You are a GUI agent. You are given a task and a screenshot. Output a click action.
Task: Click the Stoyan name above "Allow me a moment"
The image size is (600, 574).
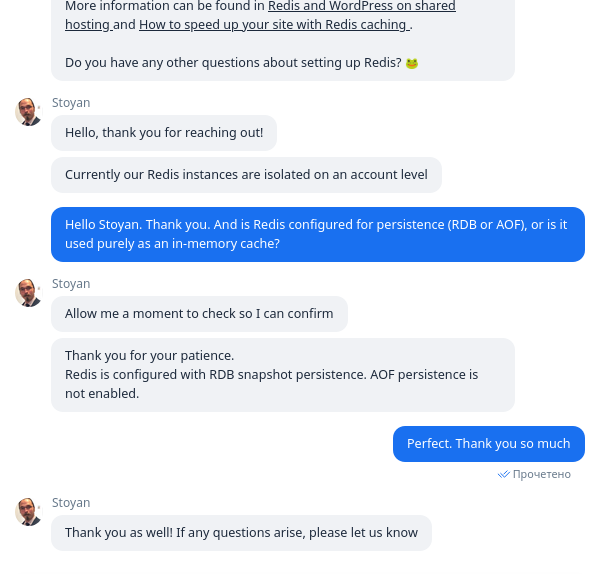[71, 284]
